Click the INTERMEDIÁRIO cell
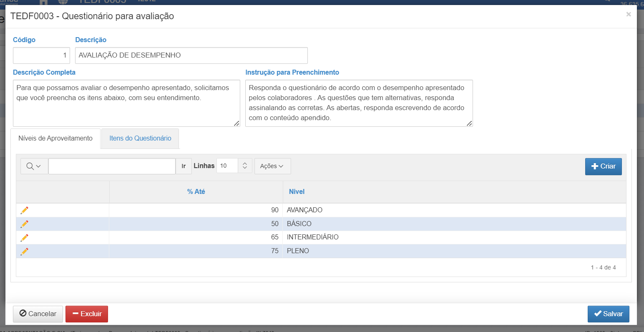644x332 pixels. [454, 237]
